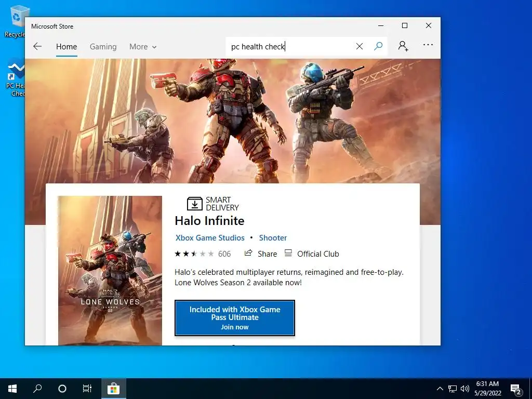Open Task View on the taskbar
532x399 pixels.
pos(87,389)
